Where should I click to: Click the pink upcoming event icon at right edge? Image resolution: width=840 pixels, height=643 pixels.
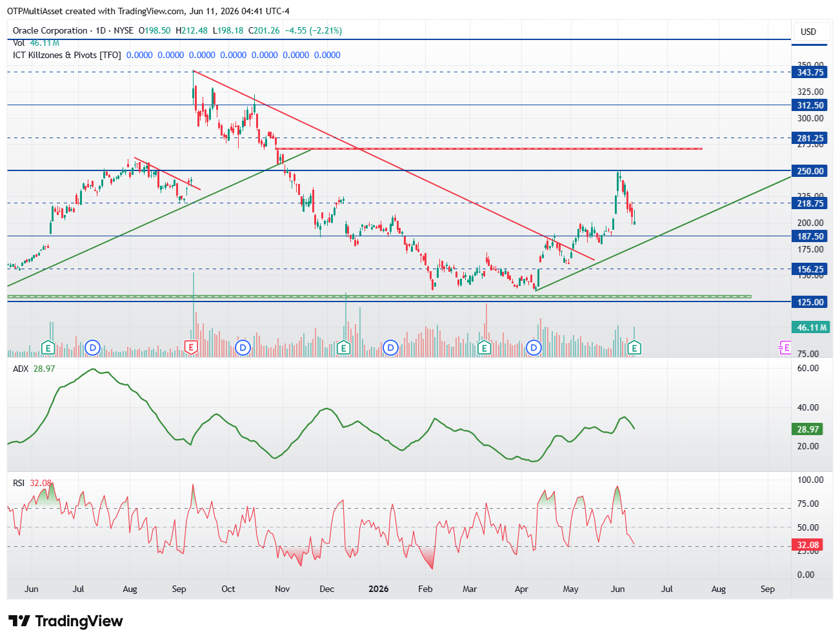click(785, 348)
